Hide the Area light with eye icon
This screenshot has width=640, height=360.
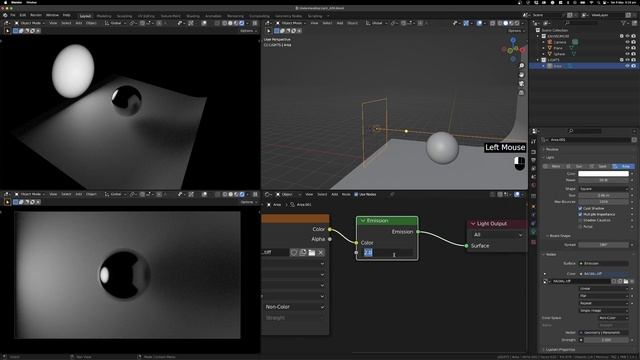pyautogui.click(x=627, y=66)
